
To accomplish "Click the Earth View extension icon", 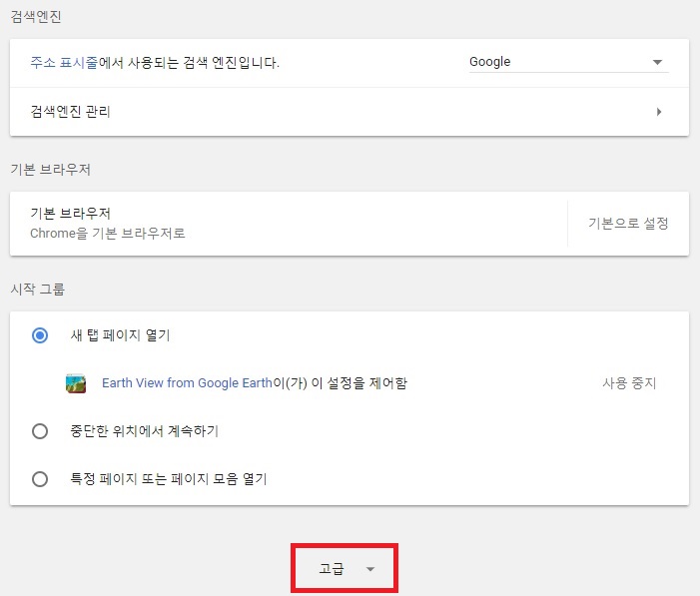I will click(76, 383).
